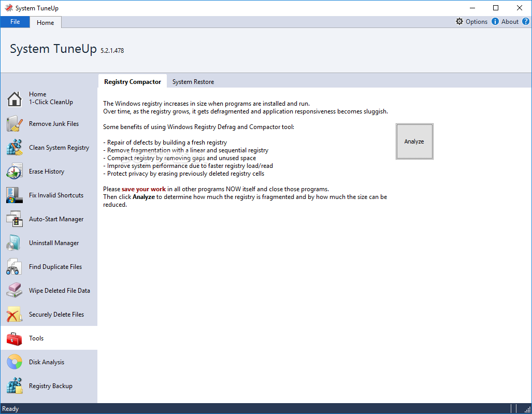Click the Wipe Deleted File Data icon
Viewport: 532px width, 414px height.
point(15,291)
